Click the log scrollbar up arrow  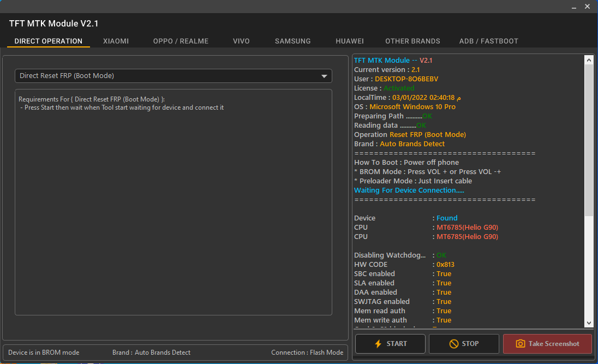pos(589,60)
